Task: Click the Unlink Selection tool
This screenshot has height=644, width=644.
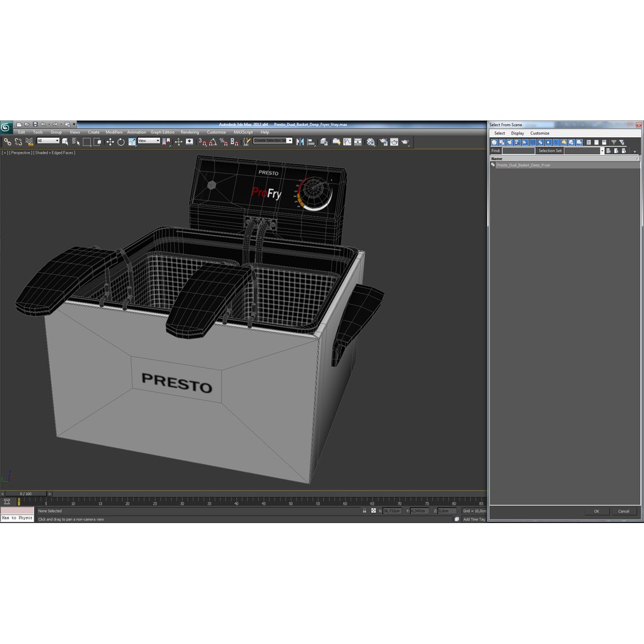Action: click(18, 142)
